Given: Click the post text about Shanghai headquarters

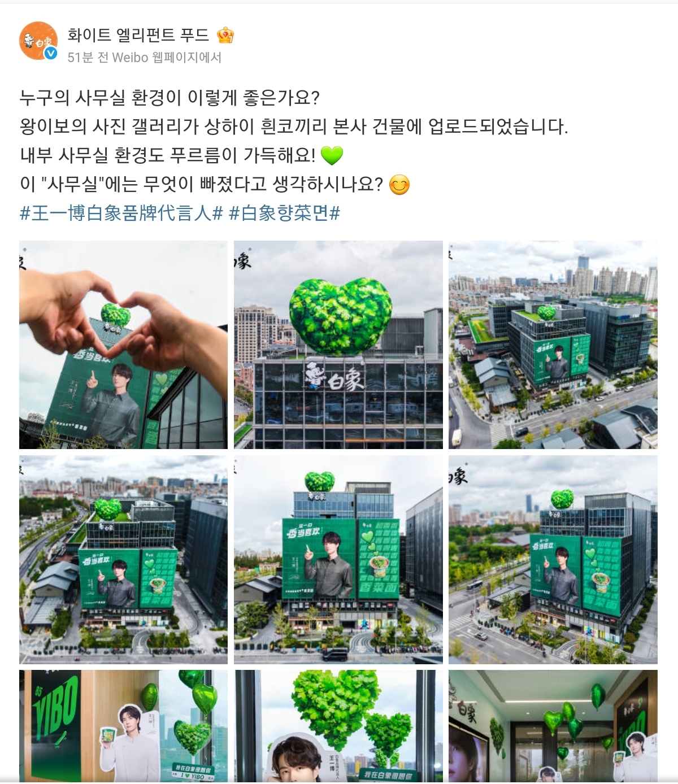Looking at the screenshot, I should click(294, 127).
